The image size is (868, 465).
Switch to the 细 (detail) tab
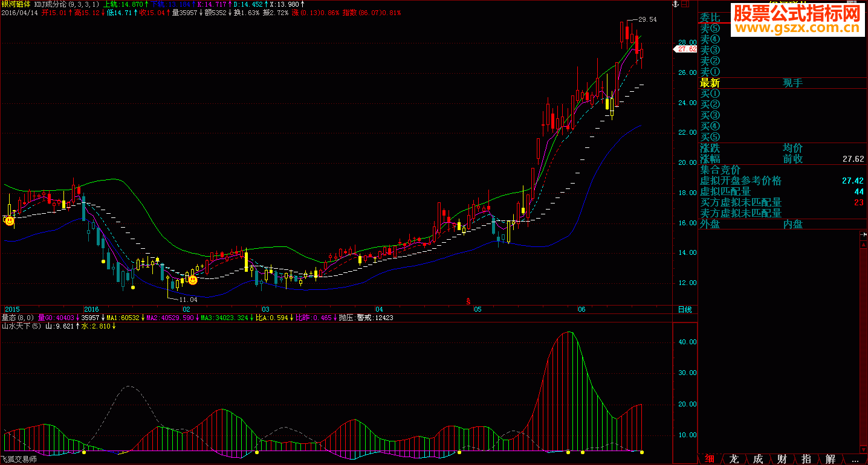coord(709,459)
